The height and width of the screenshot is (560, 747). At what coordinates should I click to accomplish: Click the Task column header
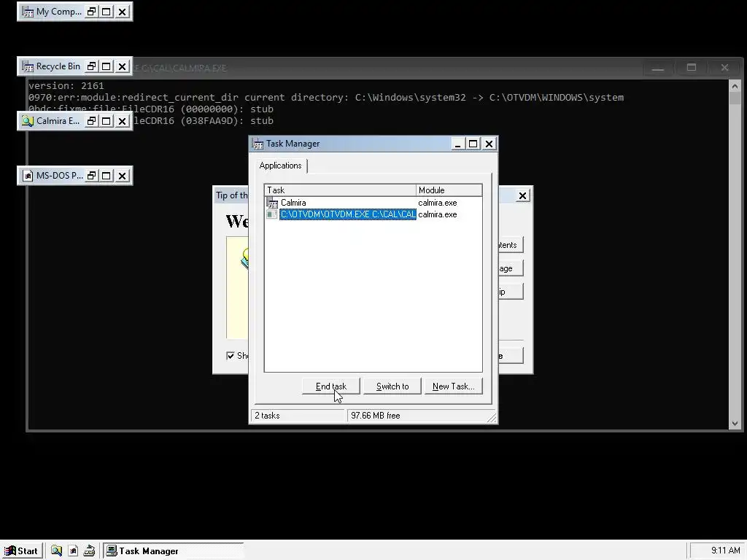(x=340, y=190)
